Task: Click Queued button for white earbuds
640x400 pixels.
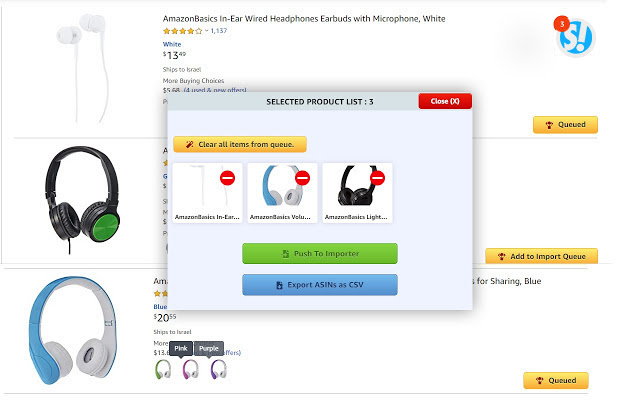Action: tap(565, 125)
